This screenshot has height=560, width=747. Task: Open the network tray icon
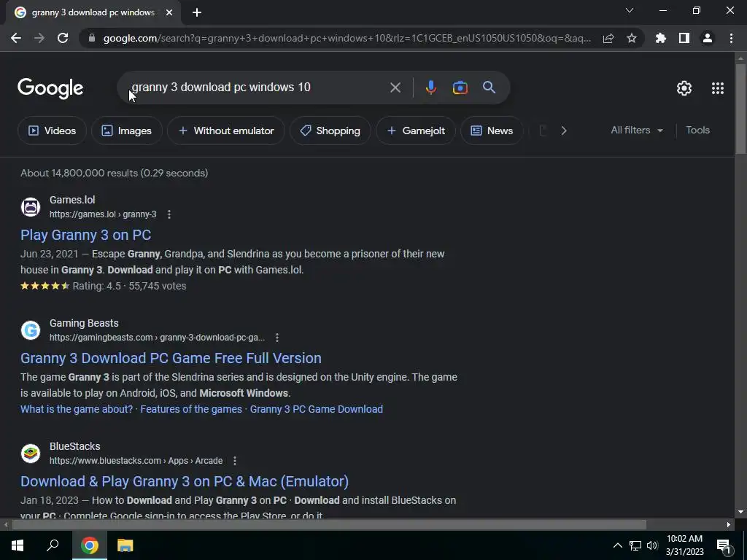[635, 545]
